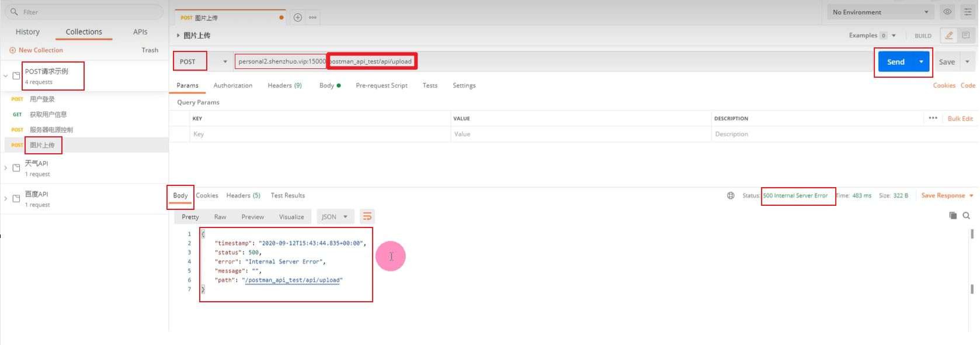Switch response view to Raw
Screen dimensions: 980x345
(220, 217)
